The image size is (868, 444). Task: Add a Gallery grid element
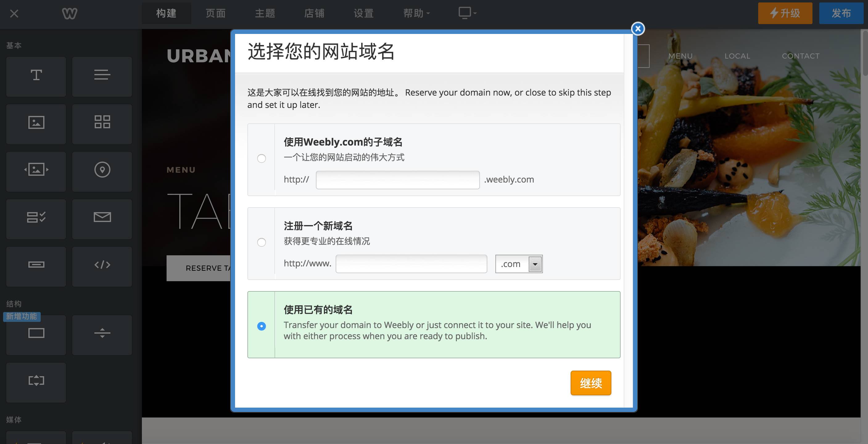click(102, 124)
